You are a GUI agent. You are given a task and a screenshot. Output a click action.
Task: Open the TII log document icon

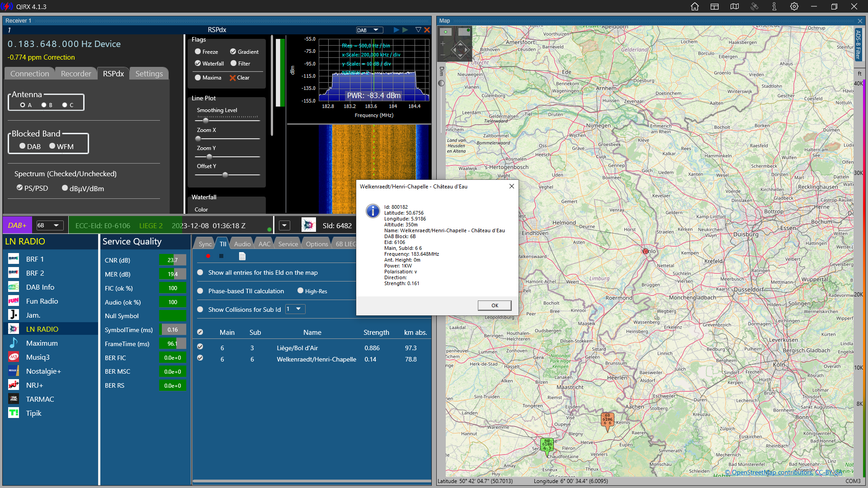242,256
